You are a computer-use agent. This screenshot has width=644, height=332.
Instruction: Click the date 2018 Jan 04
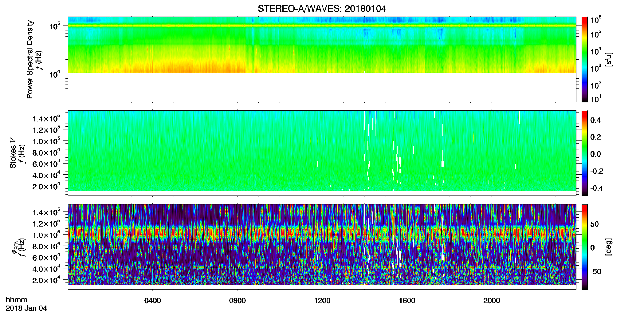pos(26,308)
